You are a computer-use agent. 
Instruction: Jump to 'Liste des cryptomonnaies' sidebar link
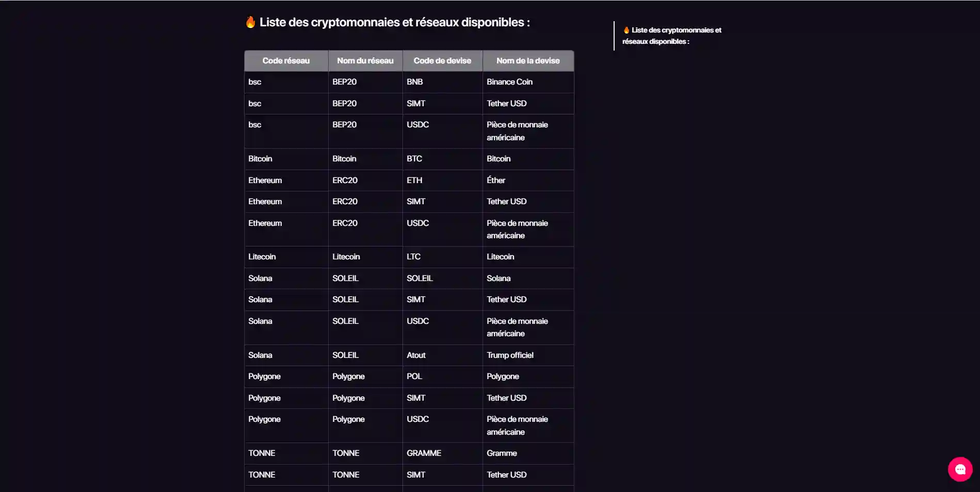pos(672,36)
